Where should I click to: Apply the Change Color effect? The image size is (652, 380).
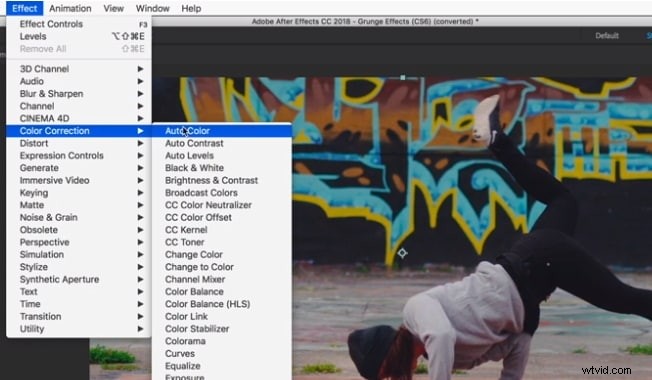pos(222,254)
